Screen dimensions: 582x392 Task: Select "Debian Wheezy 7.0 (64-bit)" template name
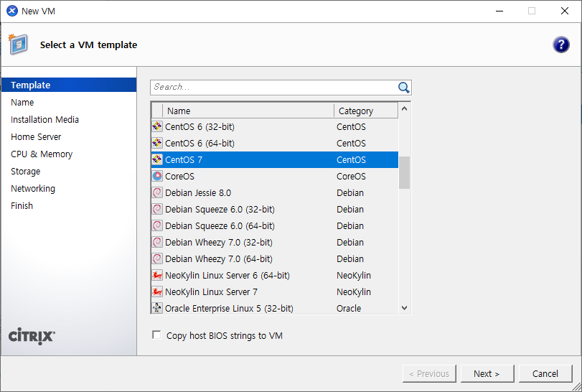coord(219,258)
